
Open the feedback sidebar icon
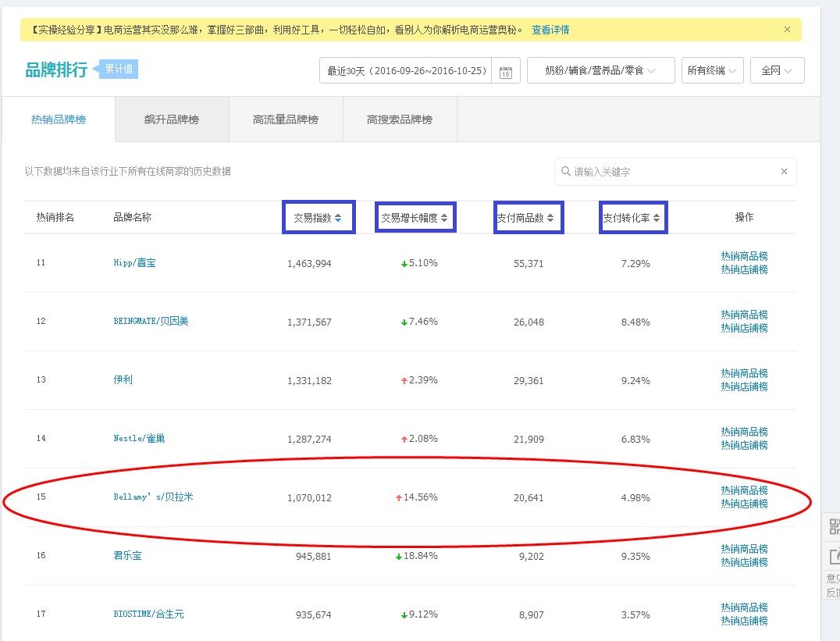(834, 556)
